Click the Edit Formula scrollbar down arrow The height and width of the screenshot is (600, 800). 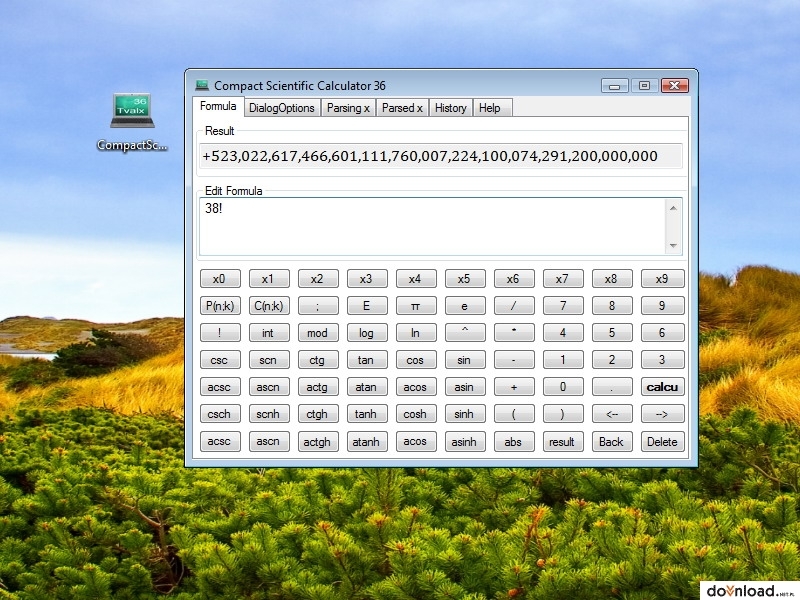pos(673,246)
